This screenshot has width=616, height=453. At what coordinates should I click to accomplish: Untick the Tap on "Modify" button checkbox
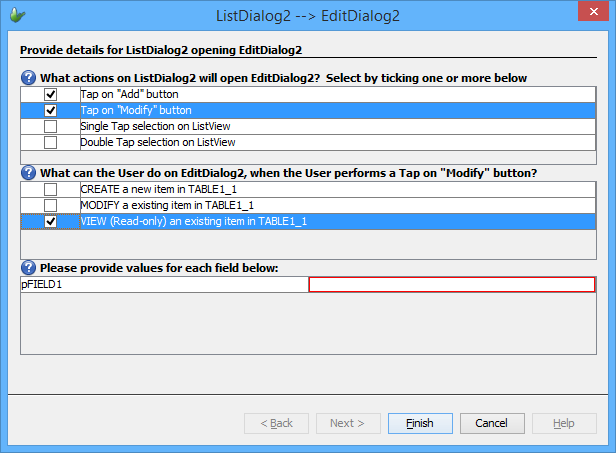pyautogui.click(x=50, y=110)
